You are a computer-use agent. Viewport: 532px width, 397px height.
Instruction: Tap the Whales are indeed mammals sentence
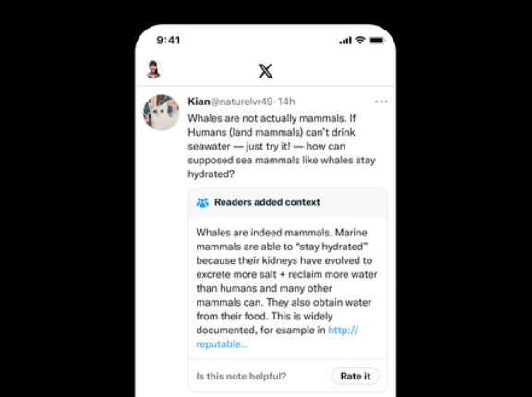(x=263, y=233)
